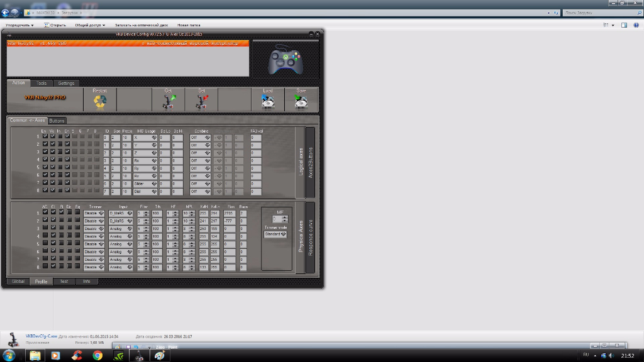
Task: Open HID Usage dropdown showing Dial
Action: coord(145,192)
